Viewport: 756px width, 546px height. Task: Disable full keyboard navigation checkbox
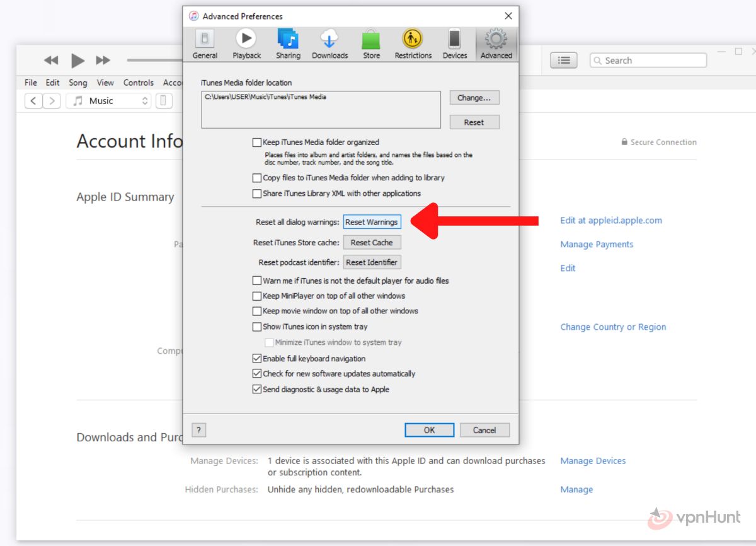coord(257,358)
